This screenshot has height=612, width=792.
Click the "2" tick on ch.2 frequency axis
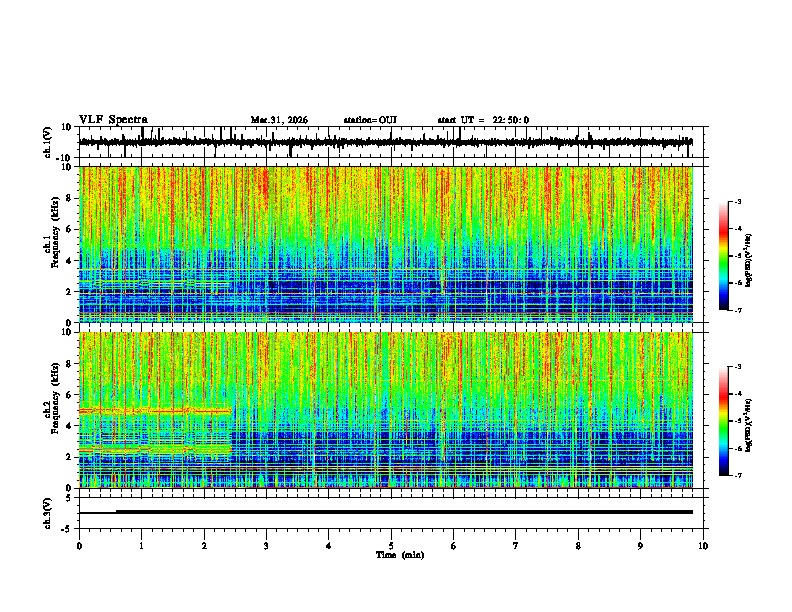(x=70, y=457)
